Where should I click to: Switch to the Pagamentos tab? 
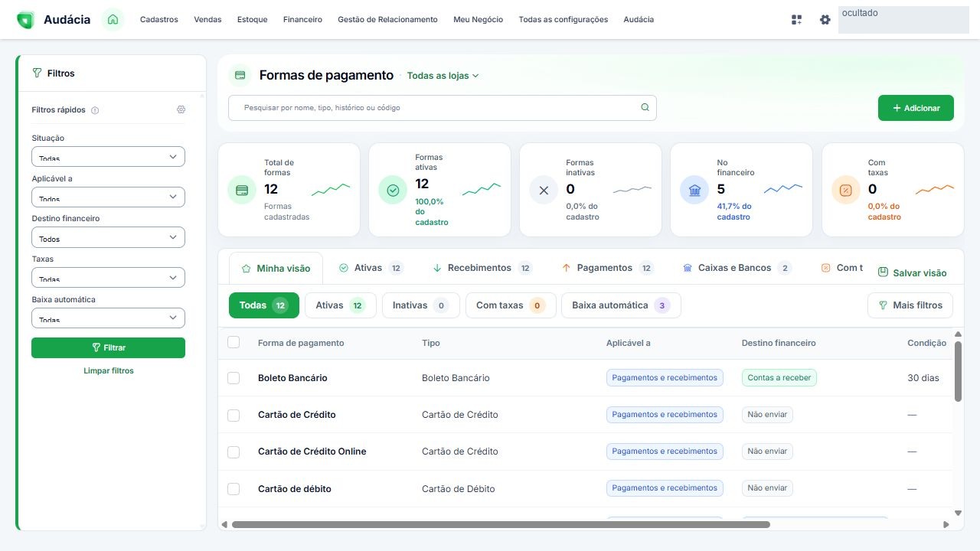[x=608, y=268]
